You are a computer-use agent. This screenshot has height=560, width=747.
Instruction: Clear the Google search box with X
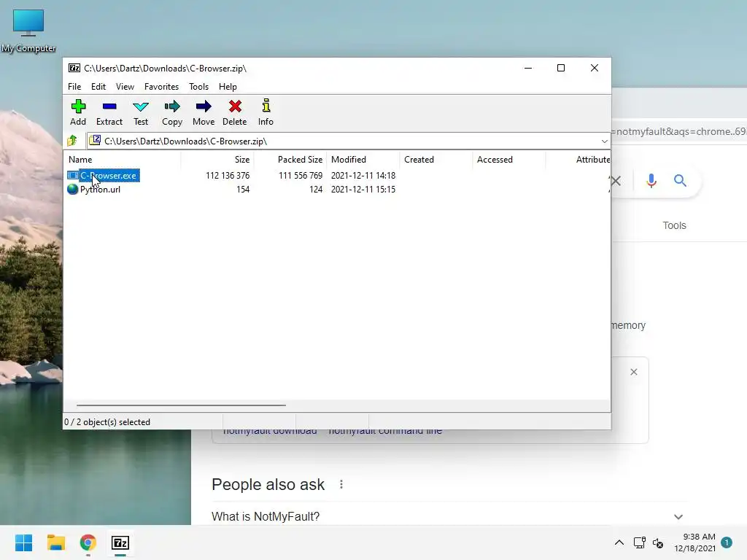[616, 181]
